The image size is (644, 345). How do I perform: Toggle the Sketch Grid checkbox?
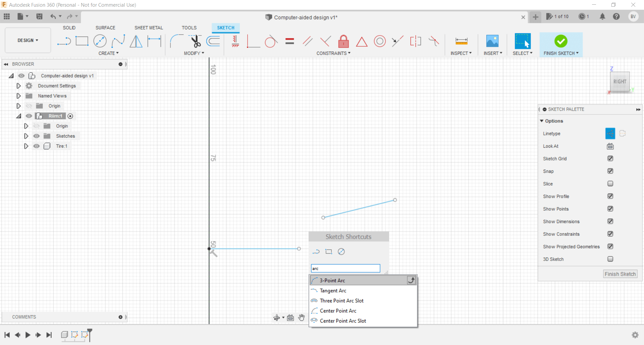click(x=610, y=158)
